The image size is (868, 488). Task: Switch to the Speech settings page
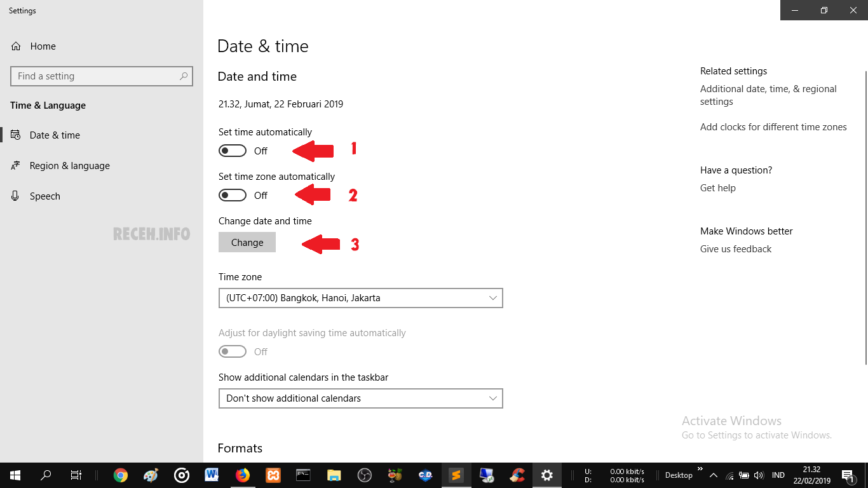point(43,196)
